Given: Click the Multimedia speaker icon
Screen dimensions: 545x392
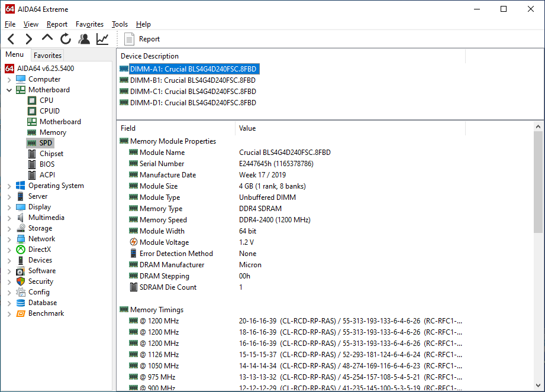Looking at the screenshot, I should tap(21, 218).
